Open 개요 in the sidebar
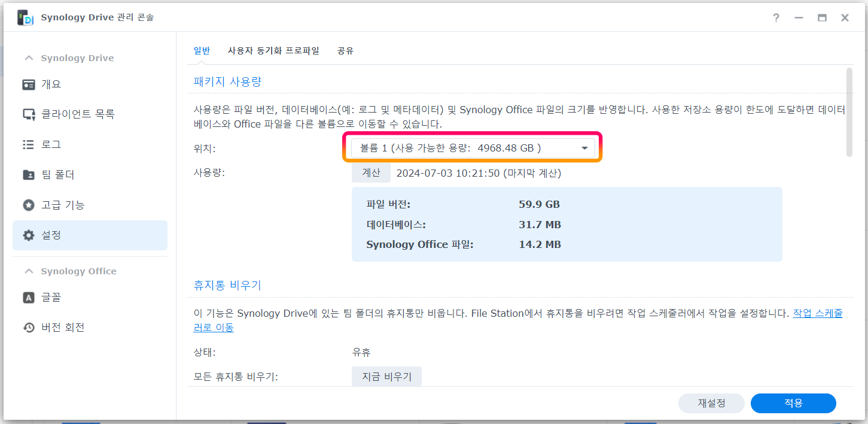 (90, 84)
